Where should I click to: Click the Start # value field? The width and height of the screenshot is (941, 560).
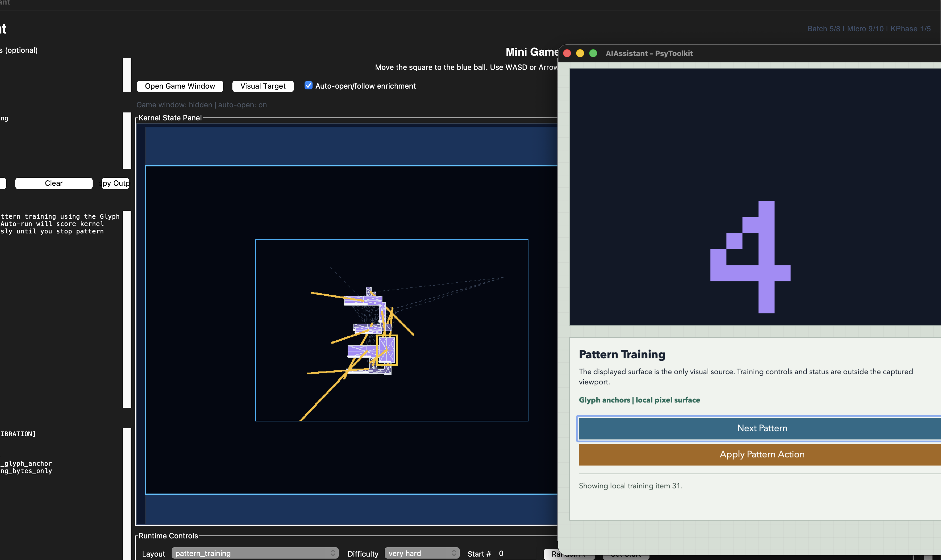point(501,553)
